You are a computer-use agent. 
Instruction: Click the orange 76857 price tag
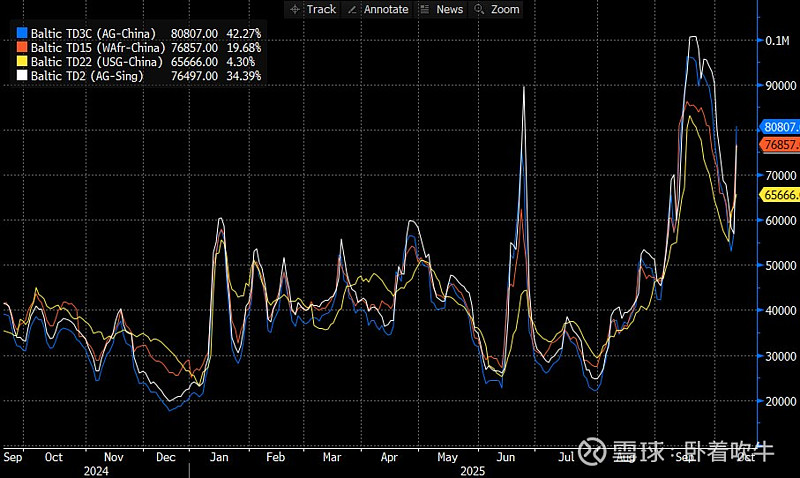click(780, 144)
